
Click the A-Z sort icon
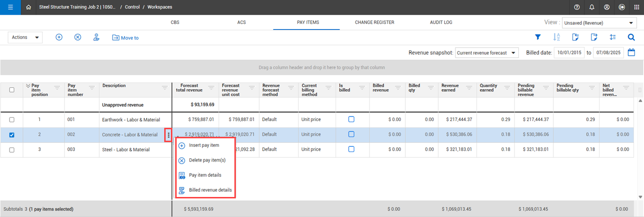[x=557, y=37]
